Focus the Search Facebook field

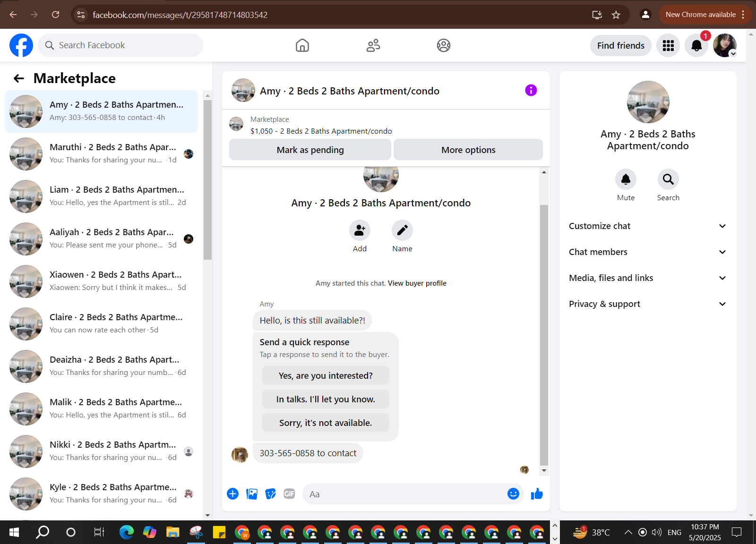click(120, 45)
